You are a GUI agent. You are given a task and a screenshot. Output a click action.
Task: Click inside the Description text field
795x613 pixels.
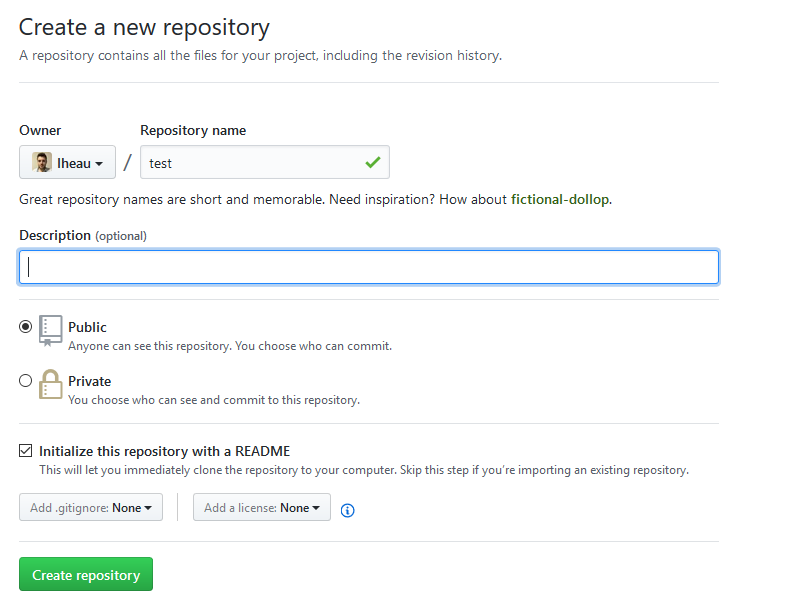[x=368, y=267]
